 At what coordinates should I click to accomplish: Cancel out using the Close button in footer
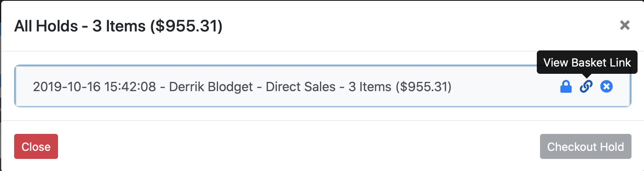[x=36, y=146]
